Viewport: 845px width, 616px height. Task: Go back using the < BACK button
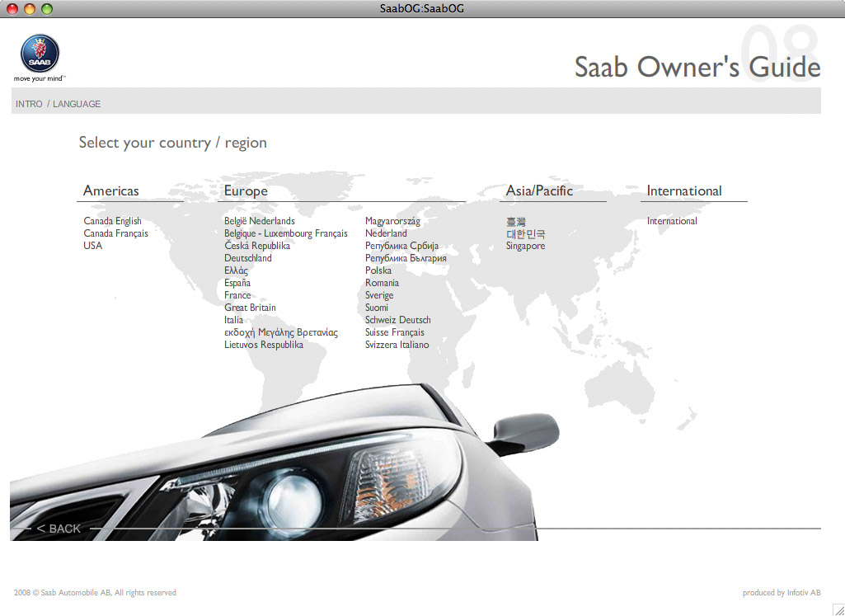pyautogui.click(x=59, y=529)
